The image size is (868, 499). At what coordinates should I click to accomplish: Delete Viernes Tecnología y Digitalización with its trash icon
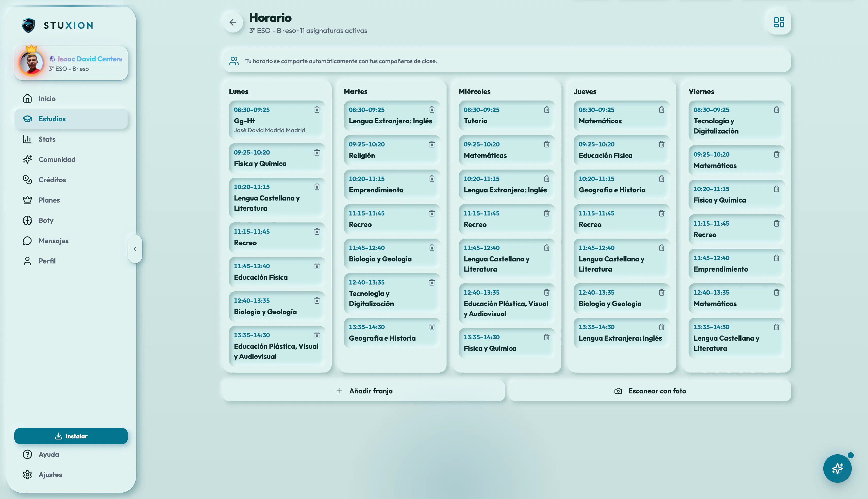point(777,110)
